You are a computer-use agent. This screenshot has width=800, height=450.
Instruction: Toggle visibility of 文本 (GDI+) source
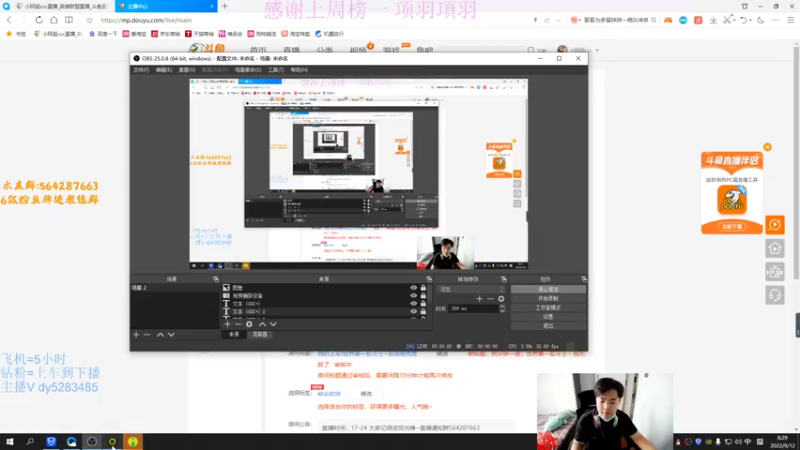[413, 304]
